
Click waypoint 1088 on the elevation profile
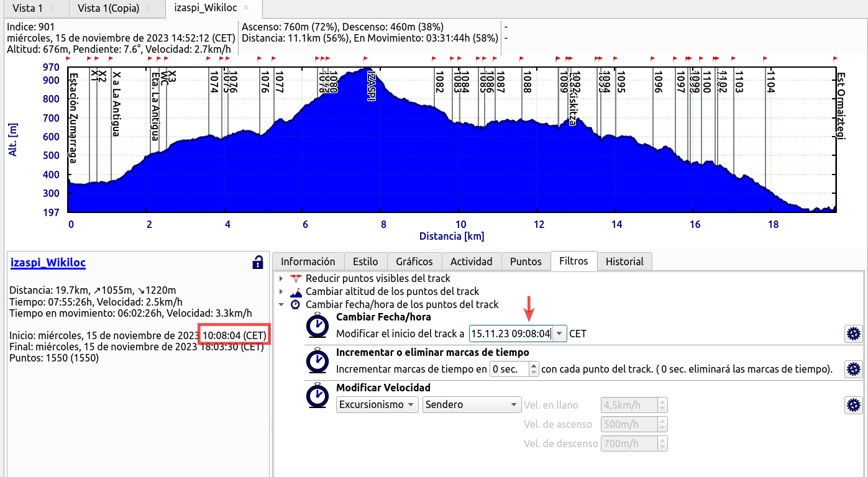tap(527, 83)
